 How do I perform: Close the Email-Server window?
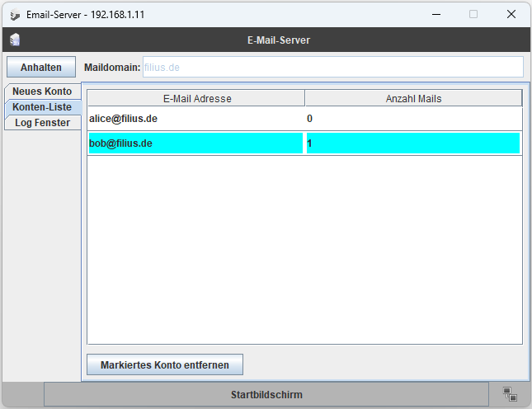coord(511,14)
